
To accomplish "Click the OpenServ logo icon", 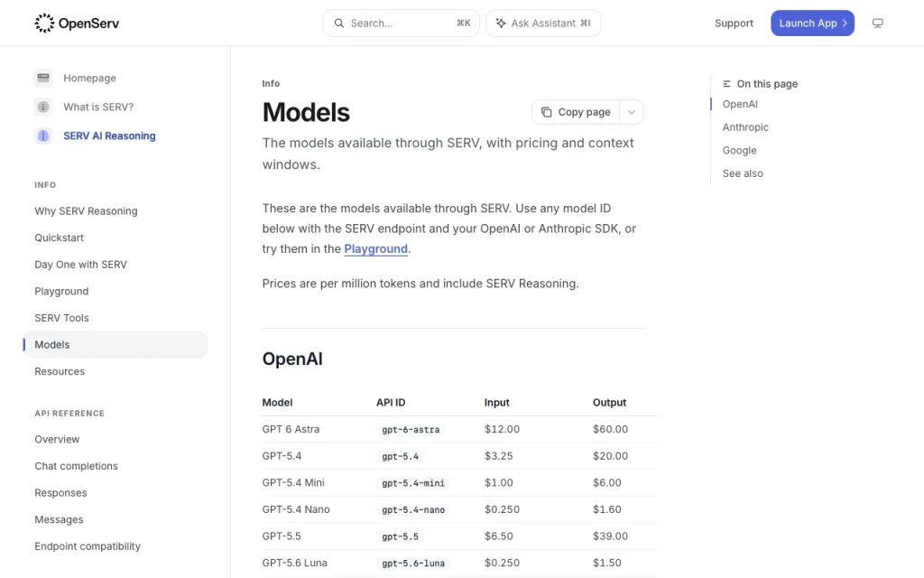I will tap(44, 23).
